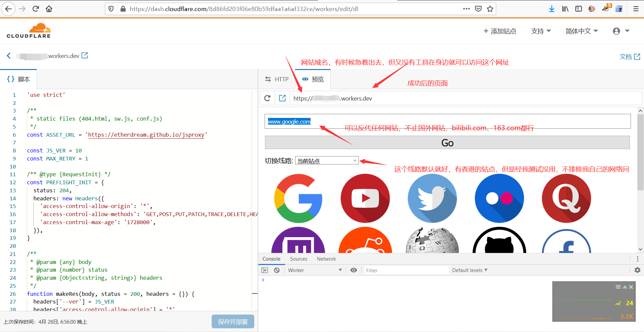This screenshot has height=332, width=644.
Task: Refresh the preview pane
Action: pos(267,98)
